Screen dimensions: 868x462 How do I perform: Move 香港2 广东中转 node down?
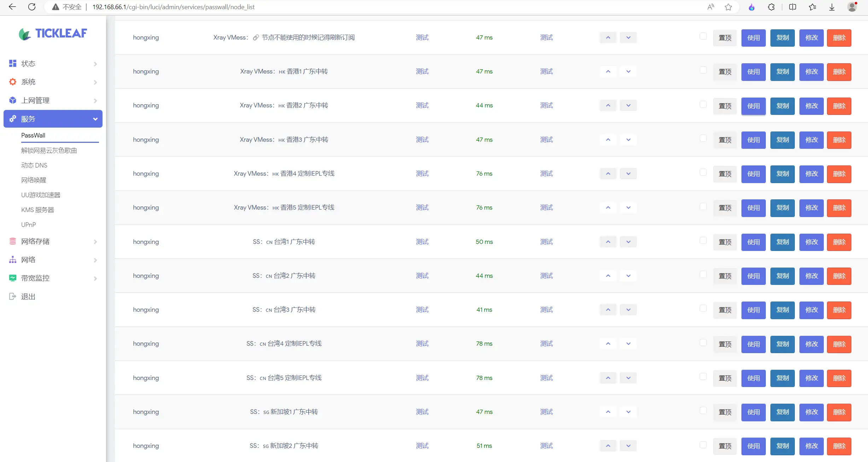[628, 105]
